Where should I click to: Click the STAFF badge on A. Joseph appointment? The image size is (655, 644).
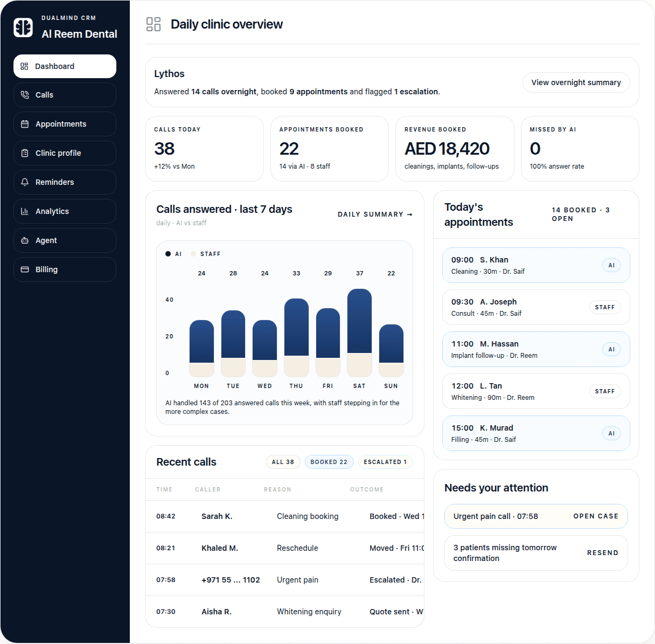(605, 307)
